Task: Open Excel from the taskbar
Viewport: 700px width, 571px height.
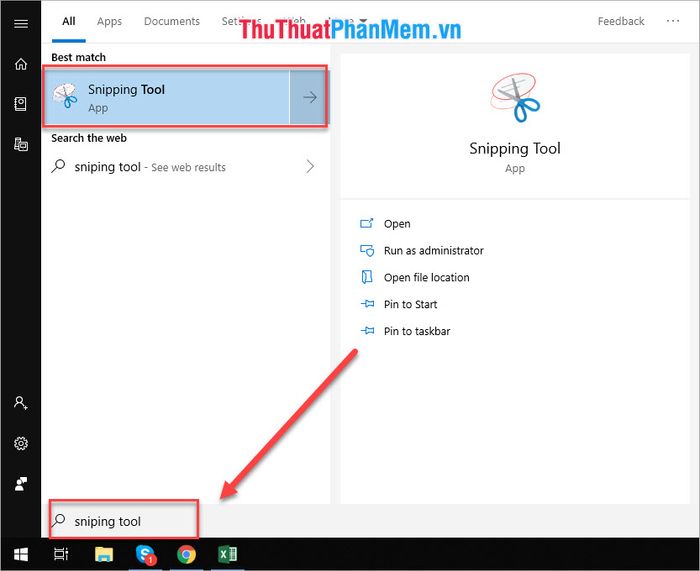Action: tap(227, 554)
